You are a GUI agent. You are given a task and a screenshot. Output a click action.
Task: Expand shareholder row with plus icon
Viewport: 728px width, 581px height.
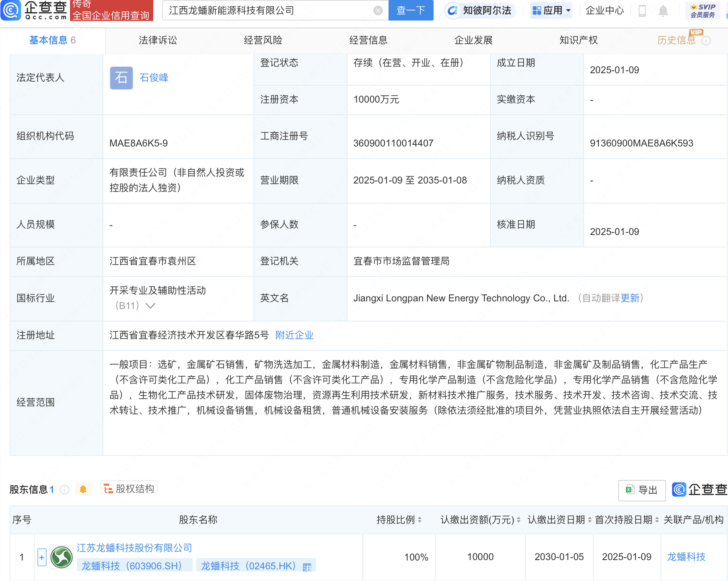click(x=41, y=557)
